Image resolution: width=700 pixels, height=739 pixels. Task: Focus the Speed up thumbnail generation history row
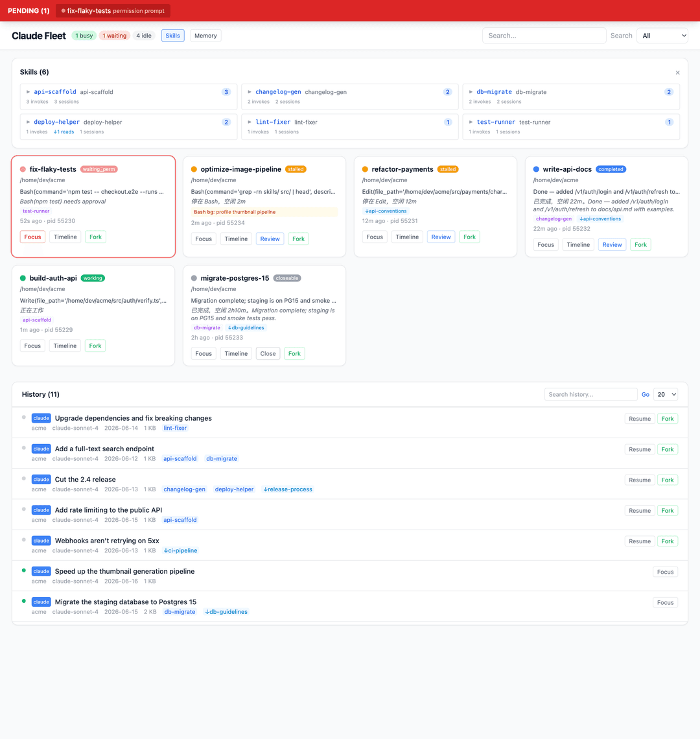(665, 572)
